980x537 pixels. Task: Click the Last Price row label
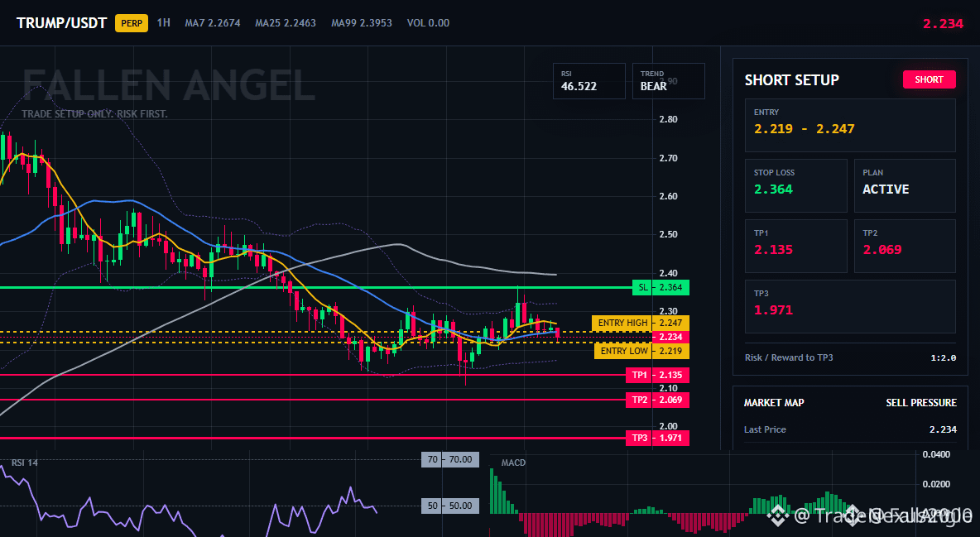click(765, 429)
